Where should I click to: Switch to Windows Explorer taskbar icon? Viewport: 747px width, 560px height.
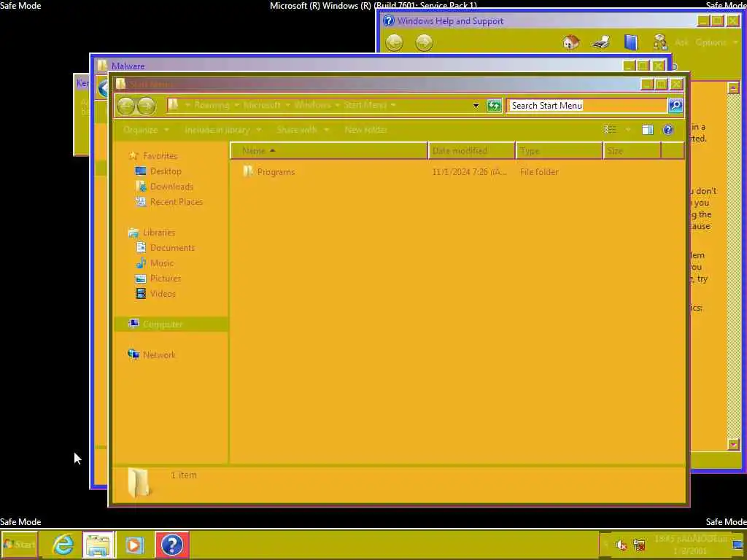(98, 545)
